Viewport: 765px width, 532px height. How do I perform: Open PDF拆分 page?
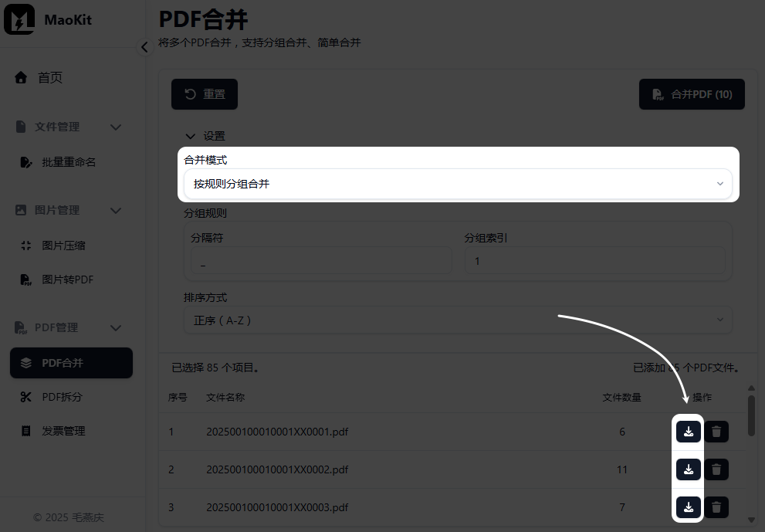tap(62, 397)
